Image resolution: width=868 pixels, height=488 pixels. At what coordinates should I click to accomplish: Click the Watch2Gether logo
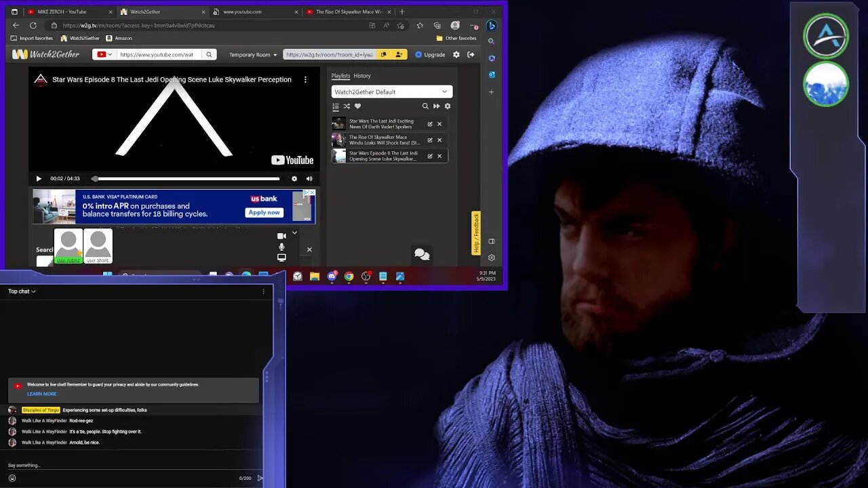[x=46, y=55]
